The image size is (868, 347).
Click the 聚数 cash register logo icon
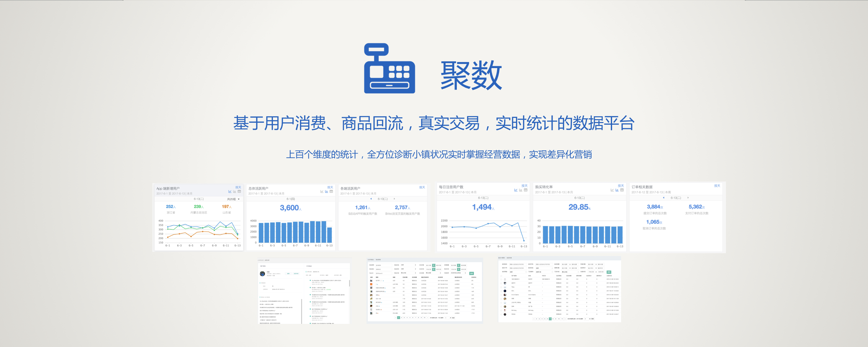(x=390, y=68)
